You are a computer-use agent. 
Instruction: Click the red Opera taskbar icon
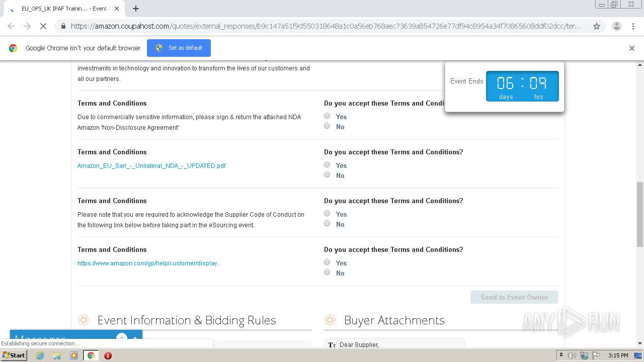(108, 355)
